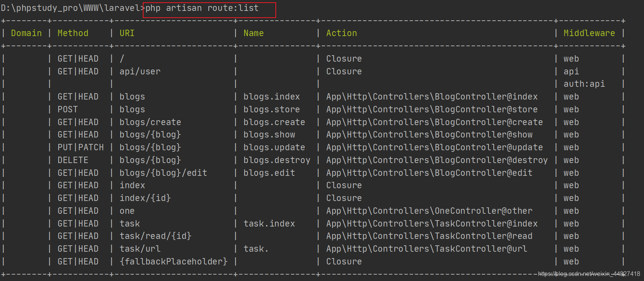Click the 'Action' column header
Image resolution: width=644 pixels, height=281 pixels.
pyautogui.click(x=342, y=33)
